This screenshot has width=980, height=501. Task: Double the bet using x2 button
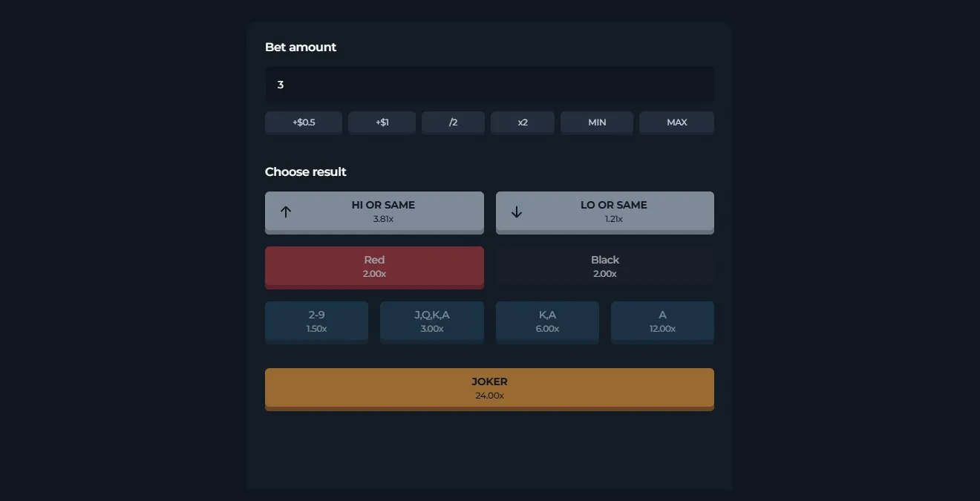click(522, 122)
